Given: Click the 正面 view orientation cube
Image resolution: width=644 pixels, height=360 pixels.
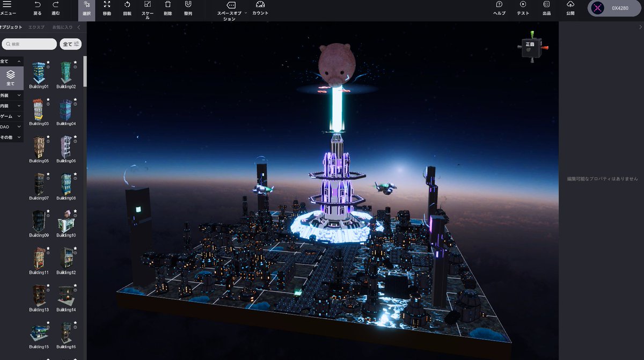Looking at the screenshot, I should point(530,48).
